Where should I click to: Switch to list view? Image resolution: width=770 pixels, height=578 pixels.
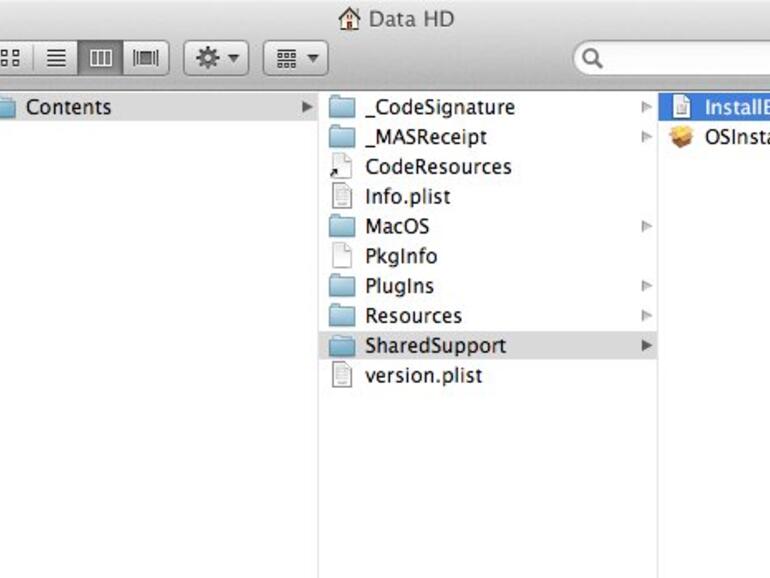56,58
